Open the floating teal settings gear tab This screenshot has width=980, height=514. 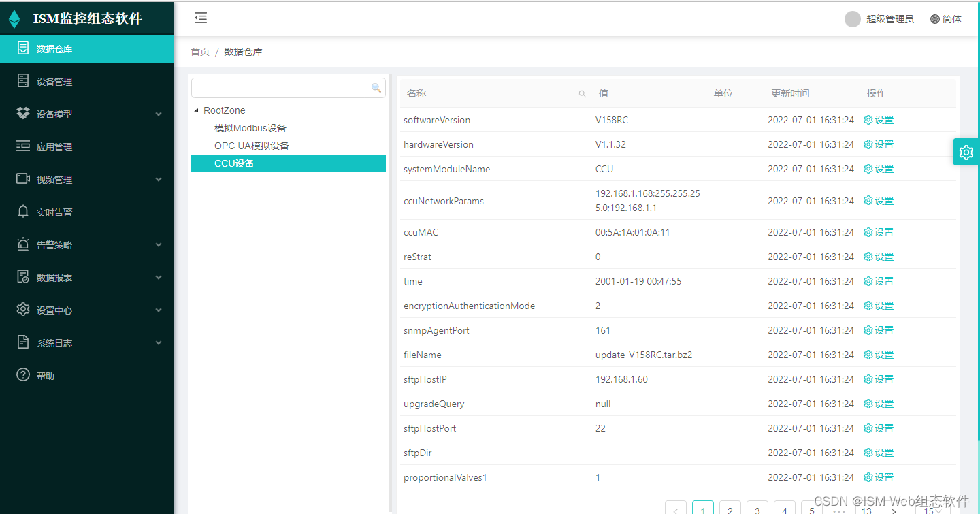pyautogui.click(x=966, y=152)
